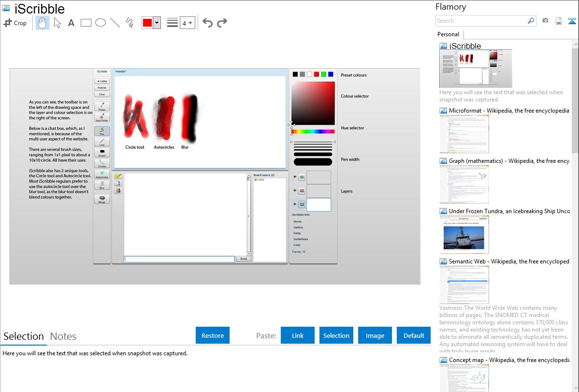Click the Lobby button in snapshot
Screen dimensions: 579x392
click(x=102, y=81)
